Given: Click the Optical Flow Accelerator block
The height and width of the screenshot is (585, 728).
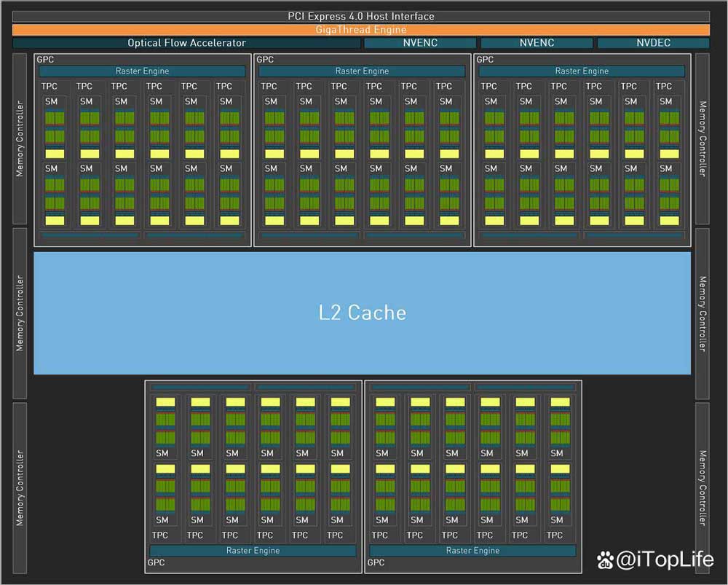Looking at the screenshot, I should point(186,43).
